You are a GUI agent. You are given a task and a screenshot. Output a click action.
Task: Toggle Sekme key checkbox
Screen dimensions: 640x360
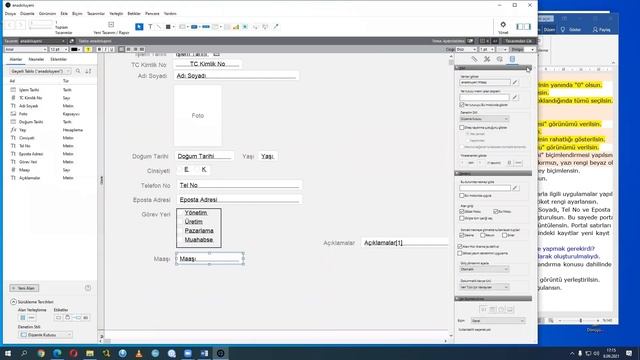click(x=462, y=235)
